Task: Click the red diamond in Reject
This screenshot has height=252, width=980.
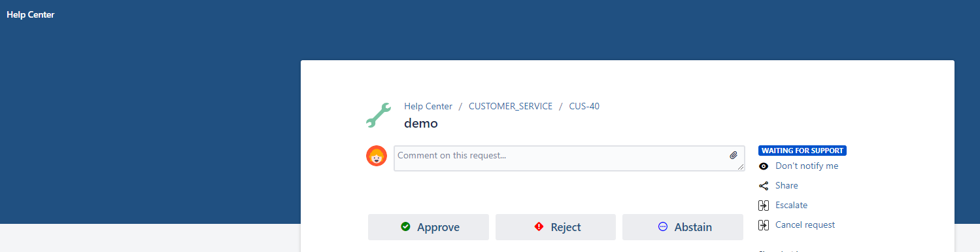Action: (539, 226)
